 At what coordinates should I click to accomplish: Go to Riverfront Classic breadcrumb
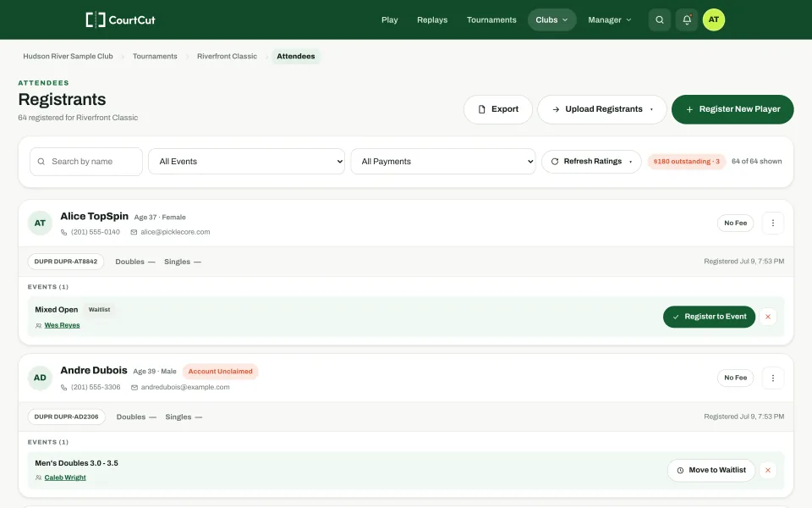[227, 56]
